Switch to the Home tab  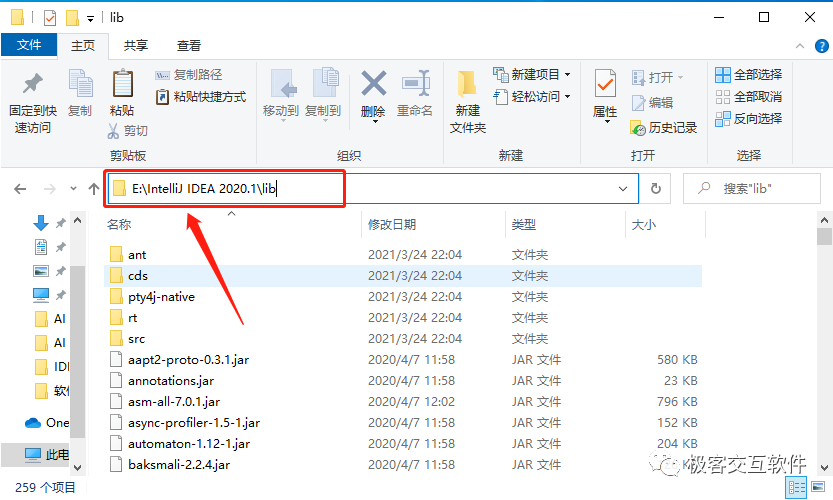tap(83, 46)
